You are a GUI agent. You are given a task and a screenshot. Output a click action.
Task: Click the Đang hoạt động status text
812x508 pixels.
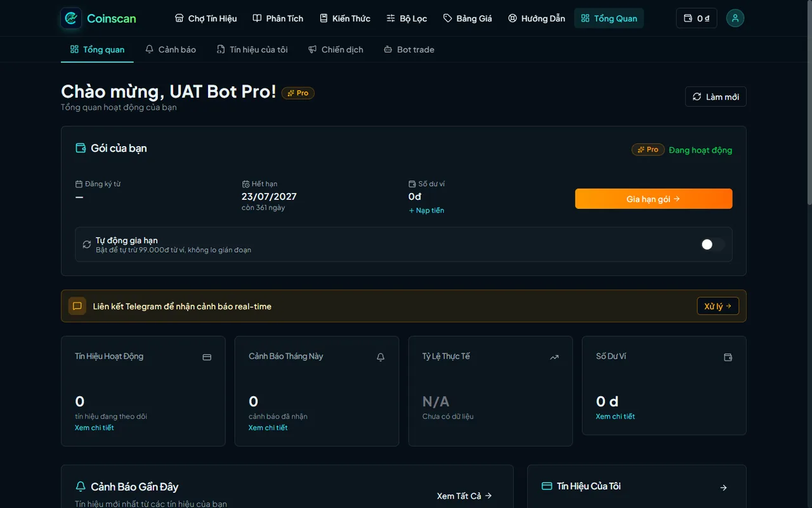pos(700,150)
